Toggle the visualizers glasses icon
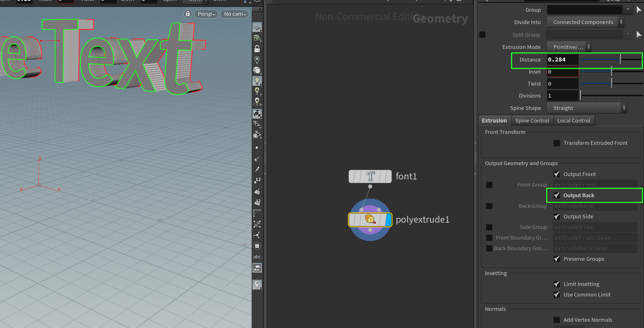This screenshot has width=644, height=328. (x=257, y=124)
